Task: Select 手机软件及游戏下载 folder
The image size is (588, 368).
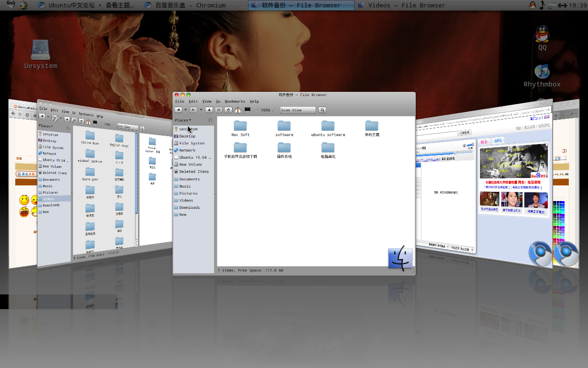Action: (x=240, y=150)
